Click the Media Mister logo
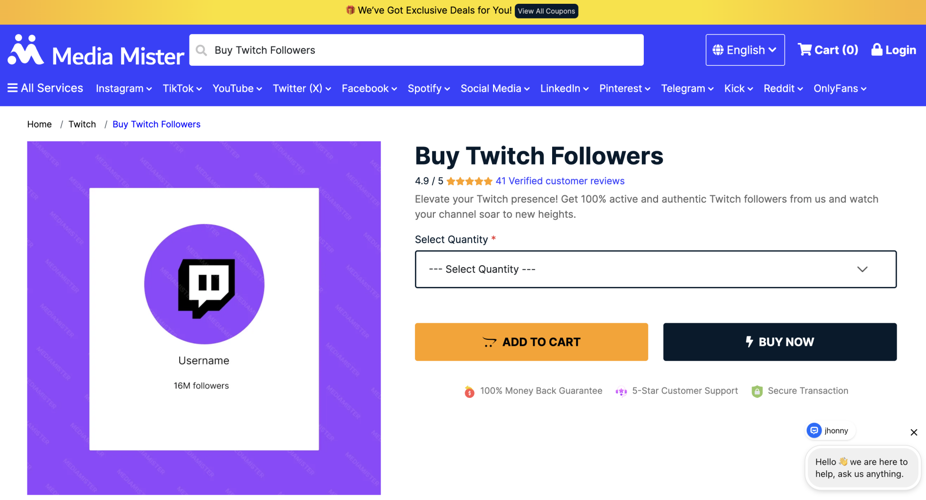 click(x=96, y=51)
